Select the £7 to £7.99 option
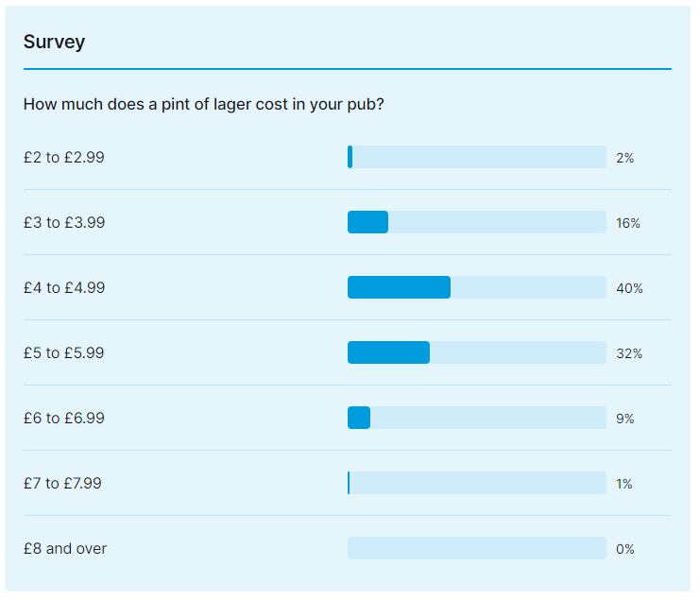 pyautogui.click(x=62, y=484)
